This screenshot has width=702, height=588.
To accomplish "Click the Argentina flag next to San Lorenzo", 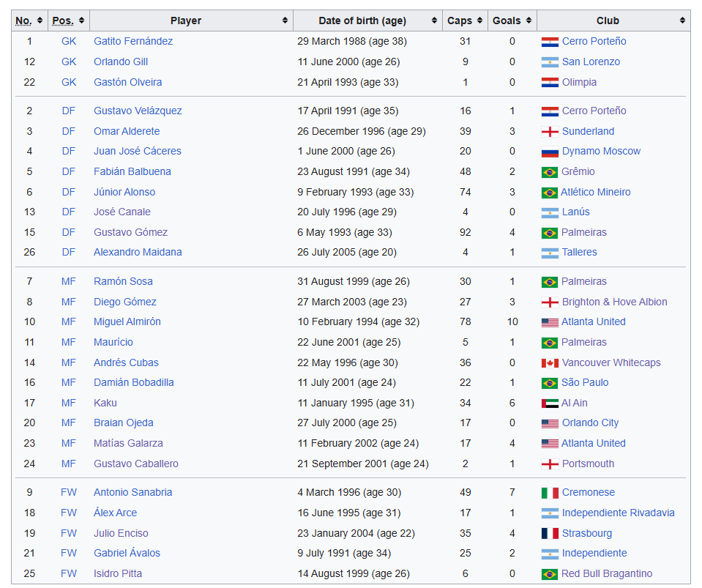I will point(549,62).
